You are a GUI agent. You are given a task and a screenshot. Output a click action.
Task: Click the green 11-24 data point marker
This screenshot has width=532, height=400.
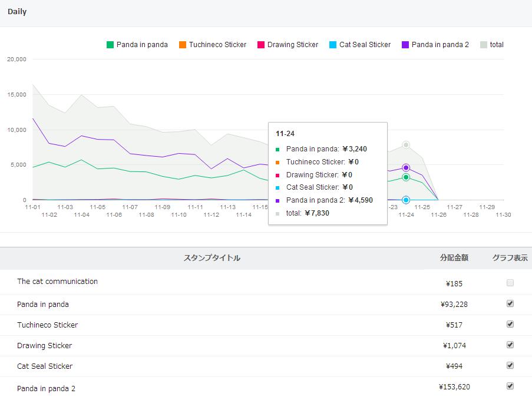pos(406,177)
